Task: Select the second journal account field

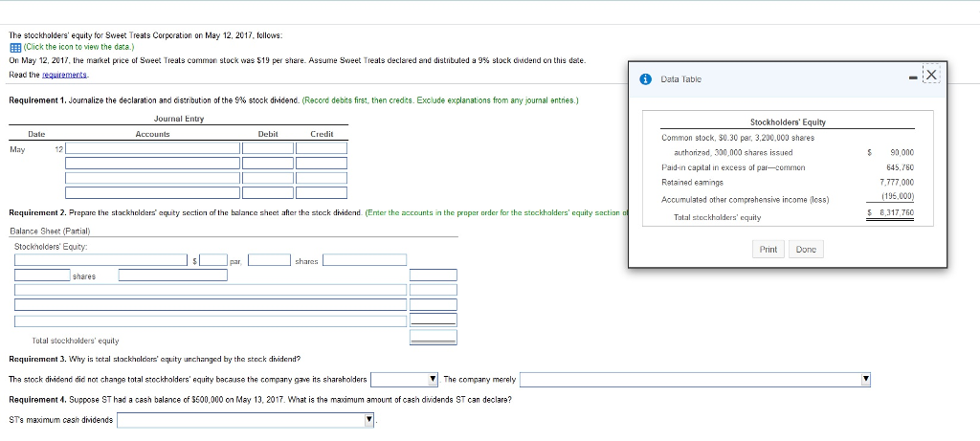Action: click(152, 163)
